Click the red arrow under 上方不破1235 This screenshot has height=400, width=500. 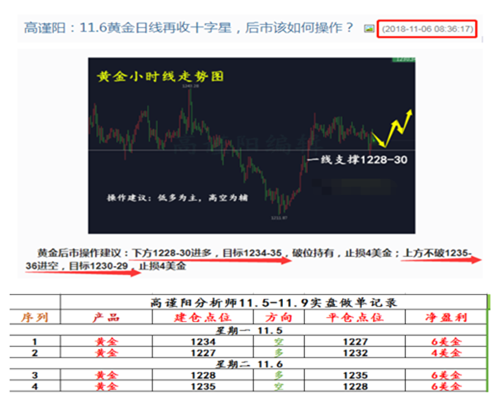pyautogui.click(x=441, y=260)
